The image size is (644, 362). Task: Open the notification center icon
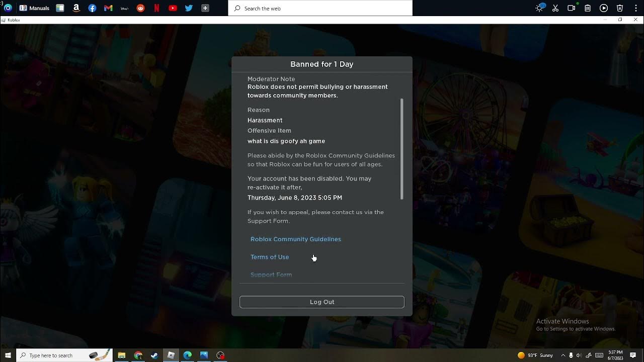tap(633, 355)
